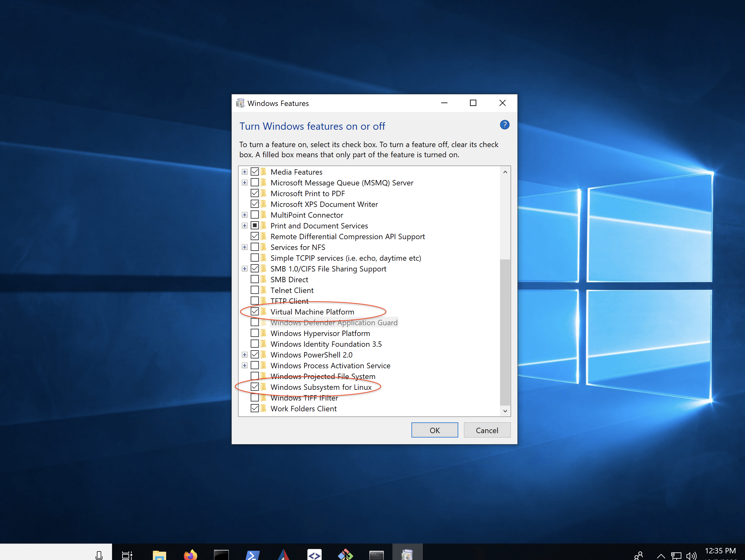This screenshot has width=745, height=560.
Task: Show hidden system tray icons chevron
Action: point(660,555)
